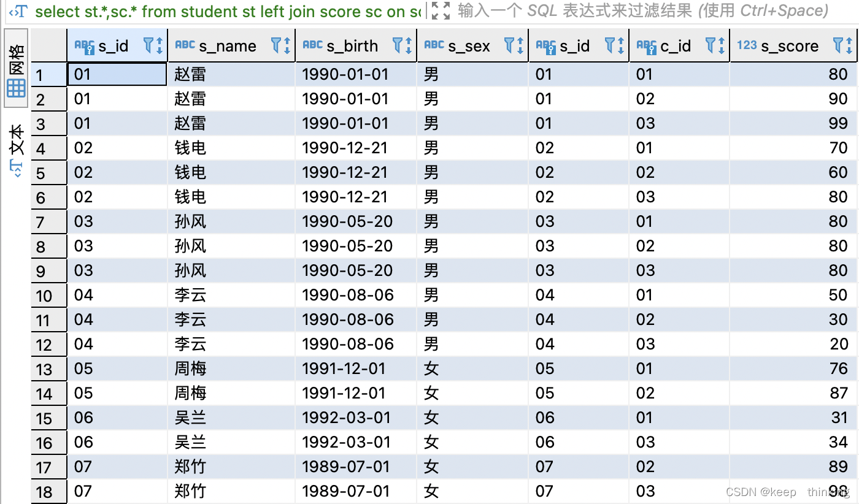Viewport: 859px width, 504px height.
Task: Click the score cell with value 31
Action: 793,418
